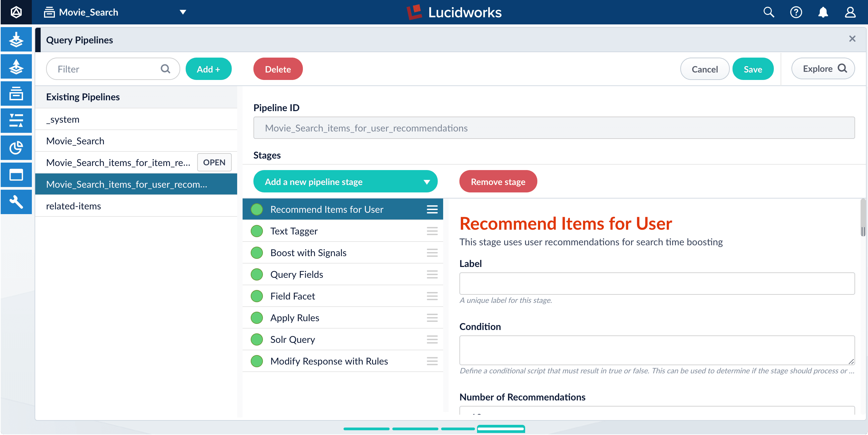Switch to the first bottom panel tab bar
Screen dimensions: 868x435
click(366, 429)
